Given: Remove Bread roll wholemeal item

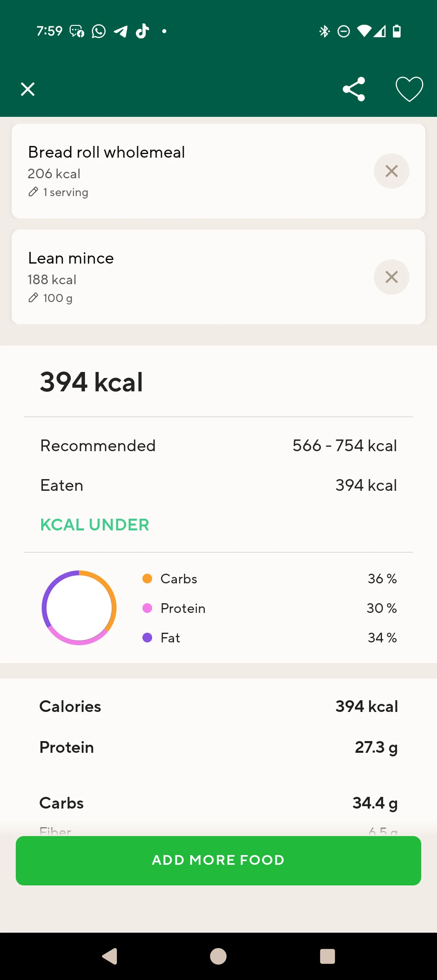Looking at the screenshot, I should point(391,171).
